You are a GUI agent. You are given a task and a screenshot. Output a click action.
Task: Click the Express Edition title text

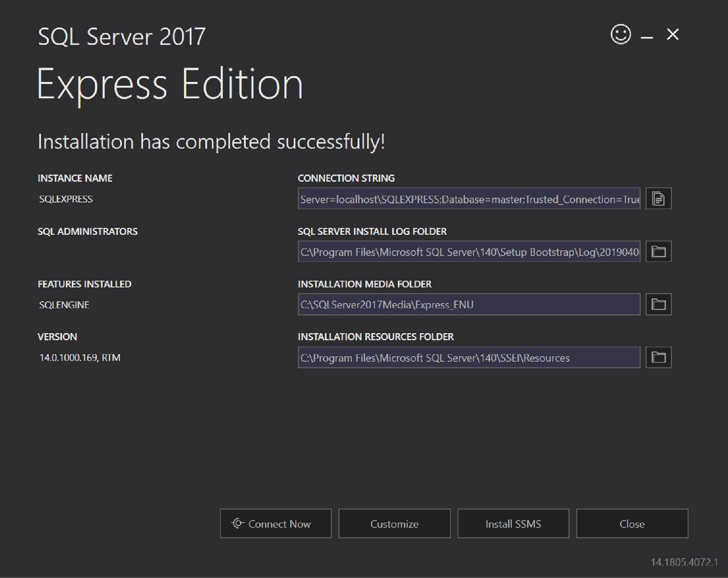click(x=171, y=83)
